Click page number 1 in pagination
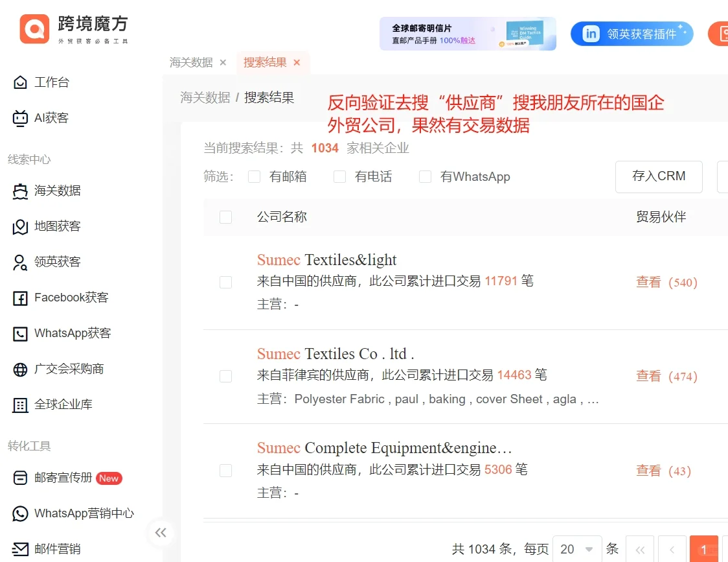 [704, 548]
